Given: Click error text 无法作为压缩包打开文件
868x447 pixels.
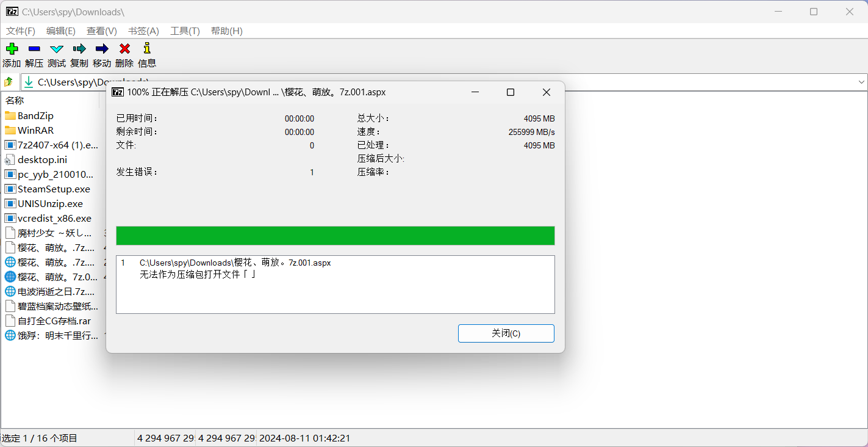Looking at the screenshot, I should point(198,275).
